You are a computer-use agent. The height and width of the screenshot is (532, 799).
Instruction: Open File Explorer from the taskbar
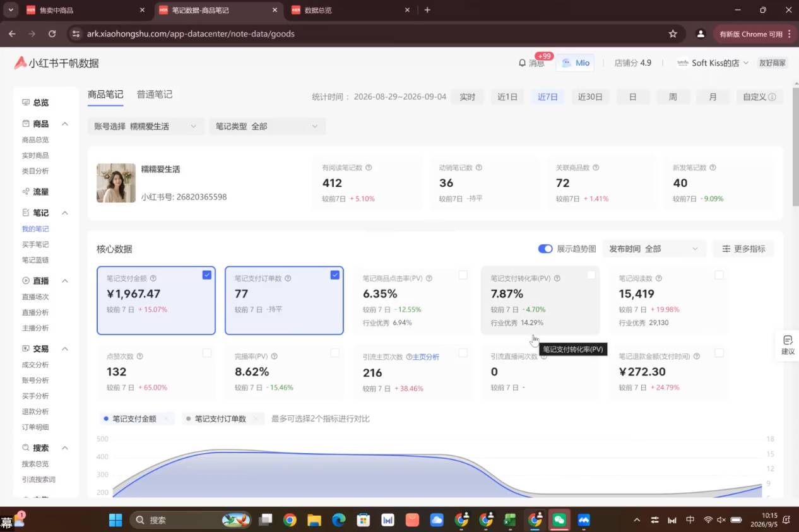point(314,520)
